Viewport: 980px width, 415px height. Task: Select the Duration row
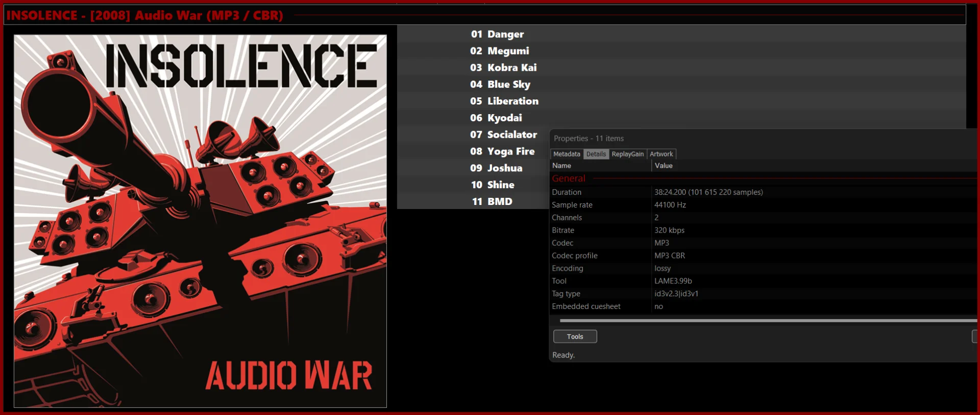coord(764,192)
